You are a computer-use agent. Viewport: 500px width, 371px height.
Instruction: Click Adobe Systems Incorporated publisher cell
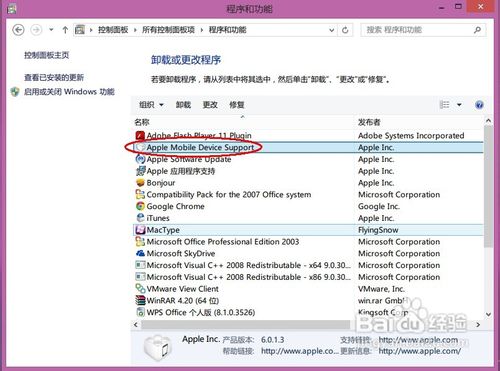(411, 136)
